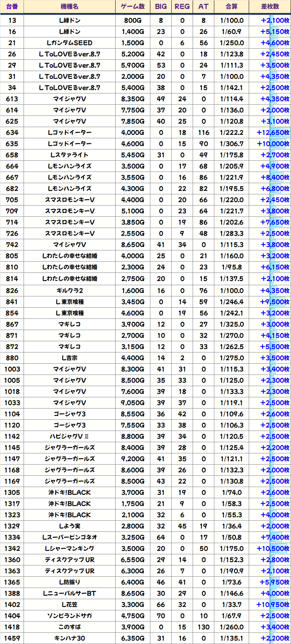Image resolution: width=291 pixels, height=644 pixels.
Task: Click Lスーパービンゴネオ machine name
Action: point(70,537)
